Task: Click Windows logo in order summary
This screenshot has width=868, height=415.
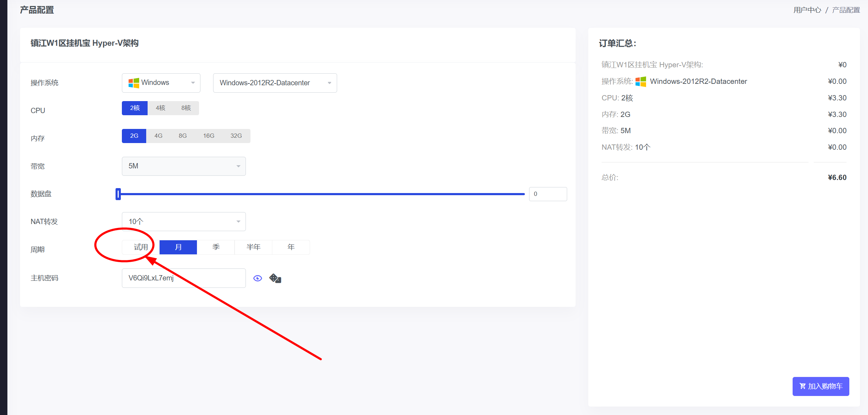Action: pyautogui.click(x=640, y=81)
